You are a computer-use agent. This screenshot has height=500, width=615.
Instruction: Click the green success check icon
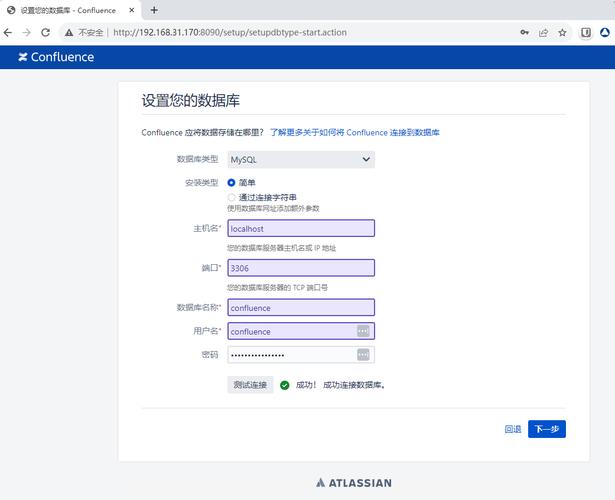click(285, 385)
